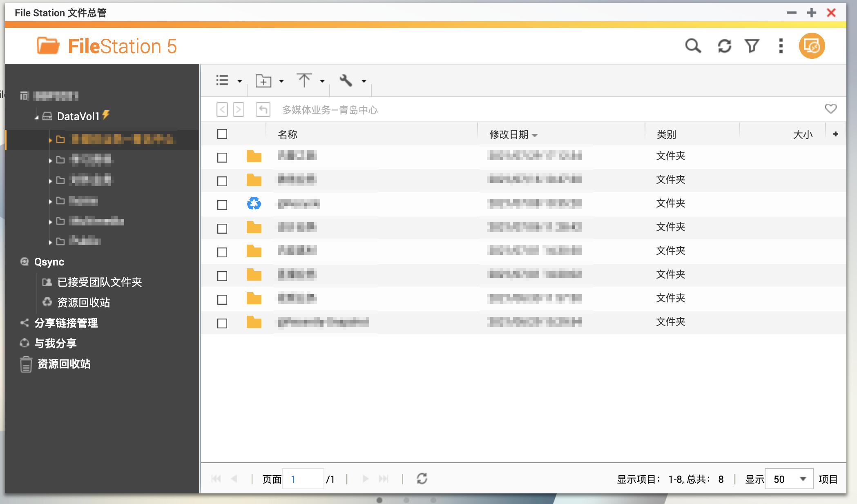Open the upload tool in the toolbar
This screenshot has height=504, width=857.
304,80
